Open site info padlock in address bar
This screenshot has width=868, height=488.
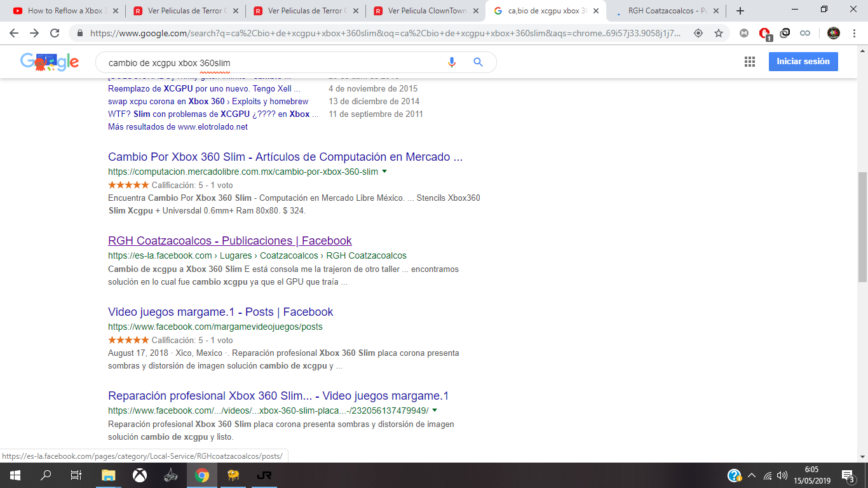[x=80, y=33]
